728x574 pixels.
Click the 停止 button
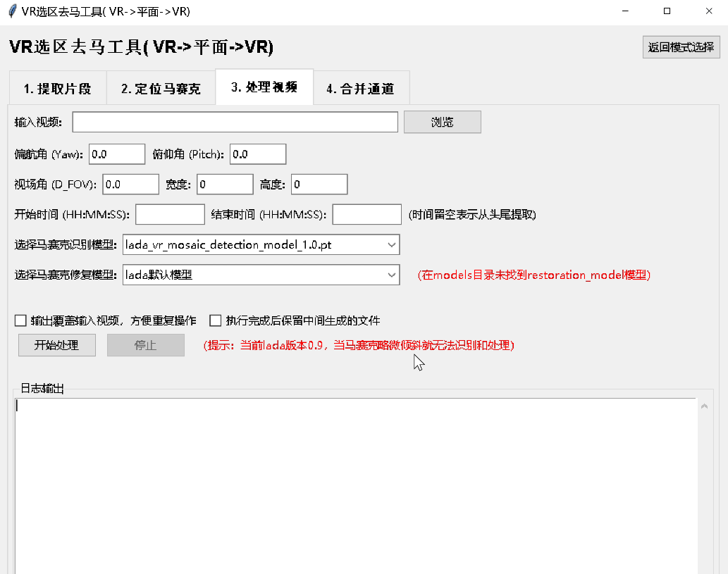click(x=146, y=345)
